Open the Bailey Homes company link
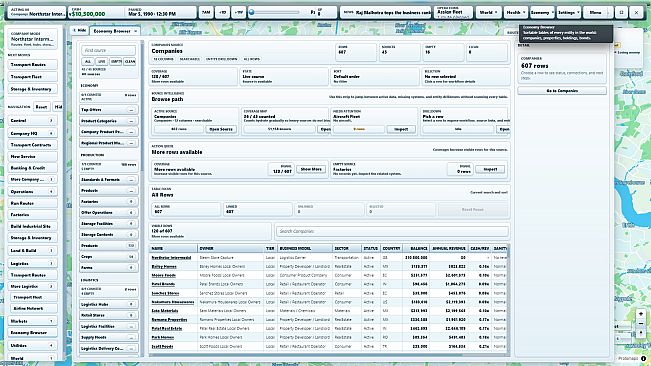651x366 pixels. coord(164,266)
